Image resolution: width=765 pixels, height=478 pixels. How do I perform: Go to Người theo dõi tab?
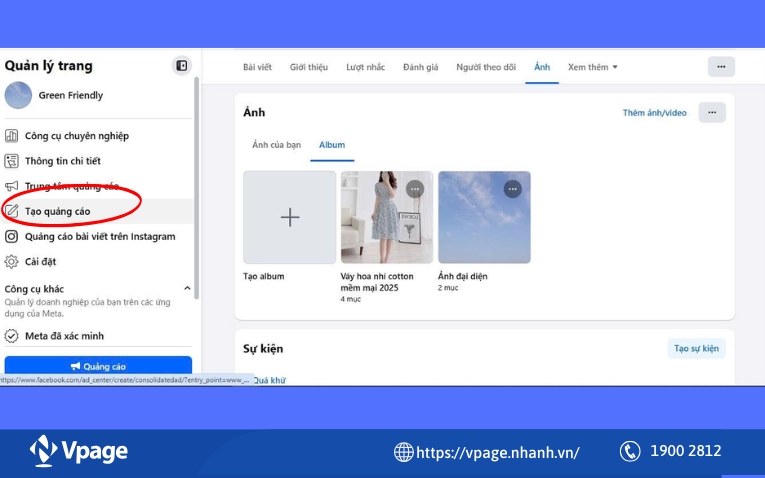(486, 67)
